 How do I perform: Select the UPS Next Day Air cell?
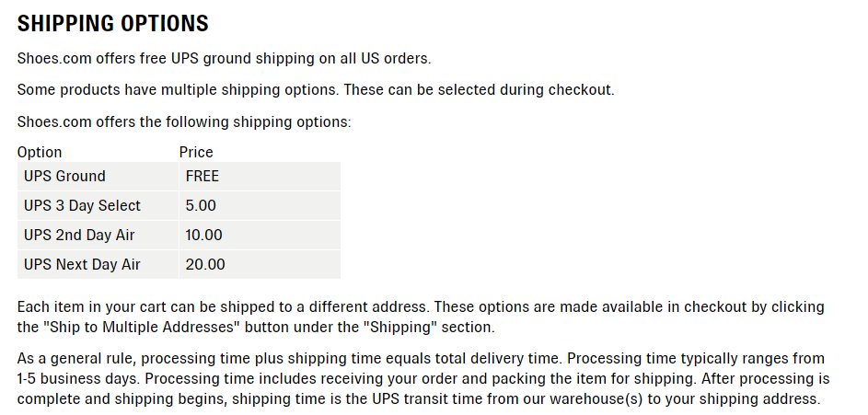coord(98,264)
